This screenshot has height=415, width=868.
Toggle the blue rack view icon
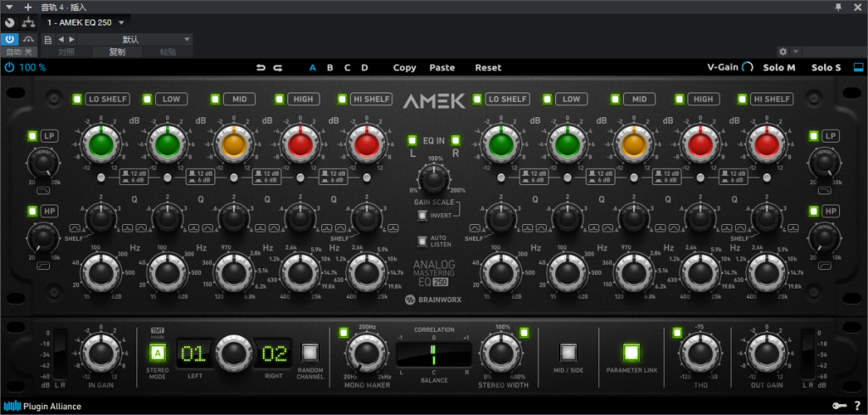point(858,67)
